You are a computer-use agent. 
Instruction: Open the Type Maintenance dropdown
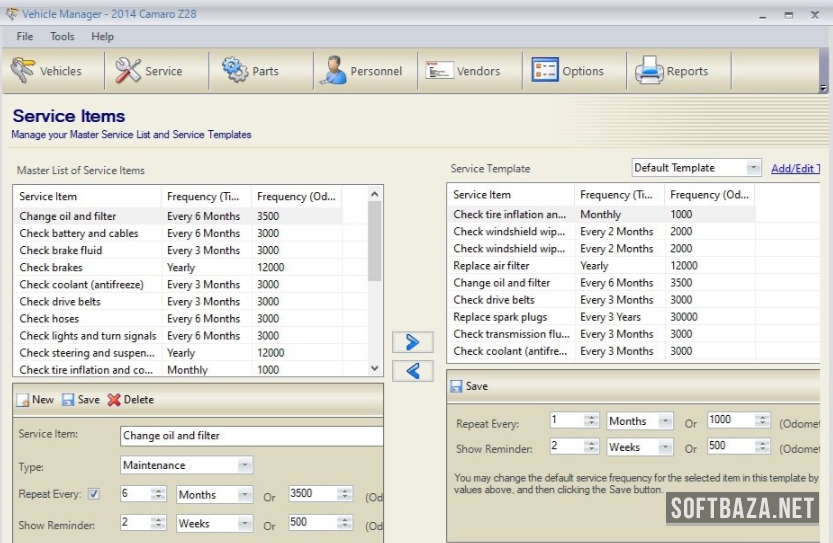pyautogui.click(x=244, y=465)
